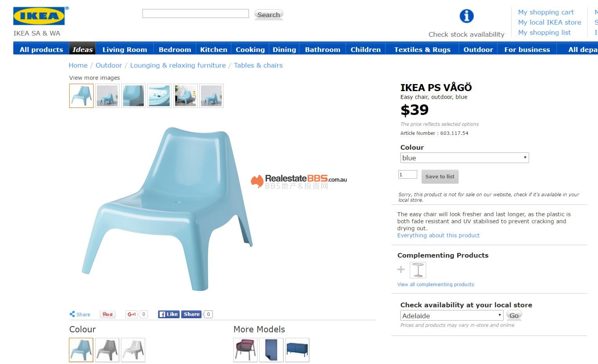
Task: Expand the Colour dropdown showing blue
Action: pyautogui.click(x=465, y=158)
